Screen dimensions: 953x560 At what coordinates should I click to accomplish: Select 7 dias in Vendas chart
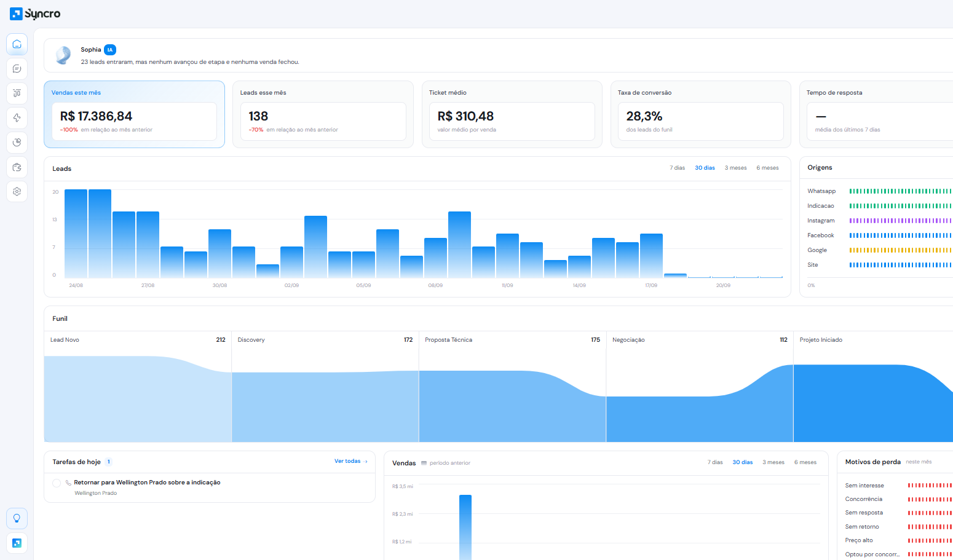point(715,462)
